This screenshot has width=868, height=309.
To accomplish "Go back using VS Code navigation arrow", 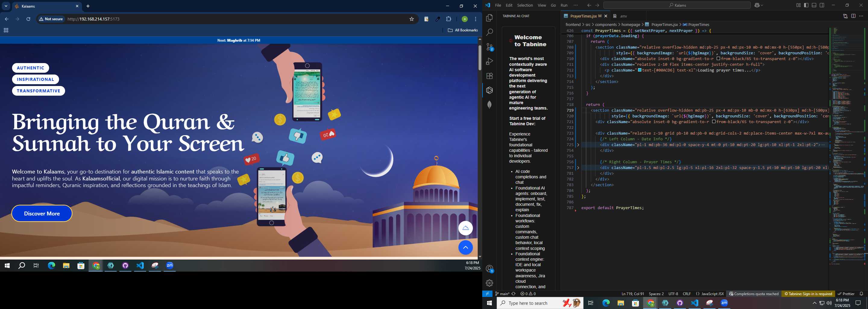I will pos(589,5).
